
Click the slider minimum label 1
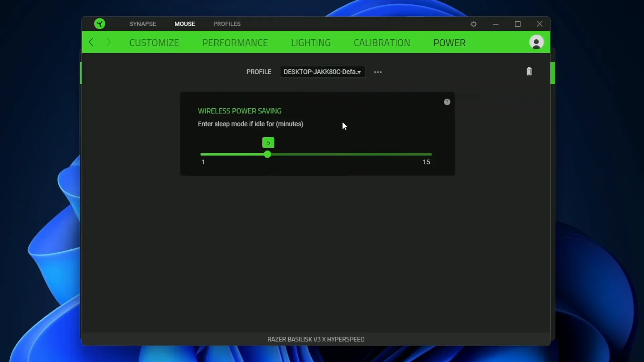pos(203,162)
